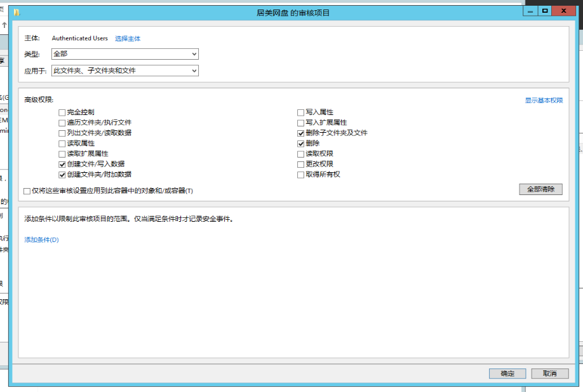Uncheck 创建文件/写入数据 permission

(62, 165)
